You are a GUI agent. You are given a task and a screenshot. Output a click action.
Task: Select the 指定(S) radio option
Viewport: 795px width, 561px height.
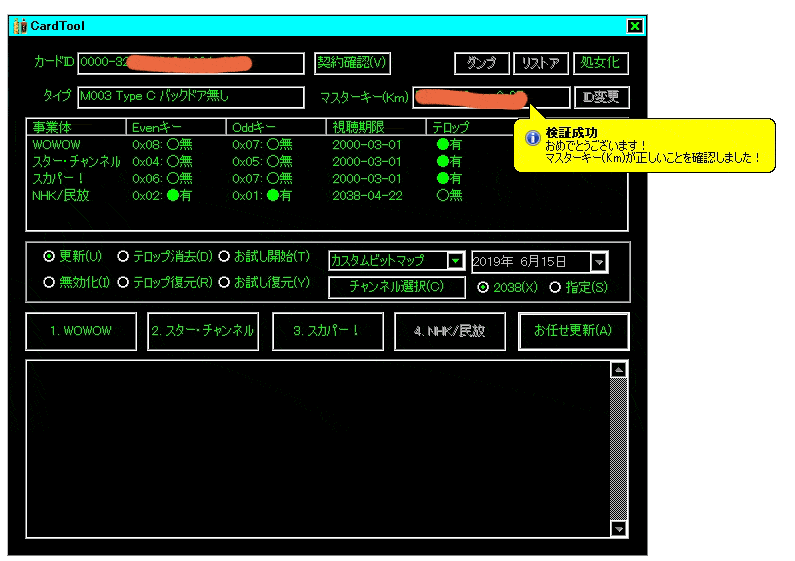tap(555, 288)
